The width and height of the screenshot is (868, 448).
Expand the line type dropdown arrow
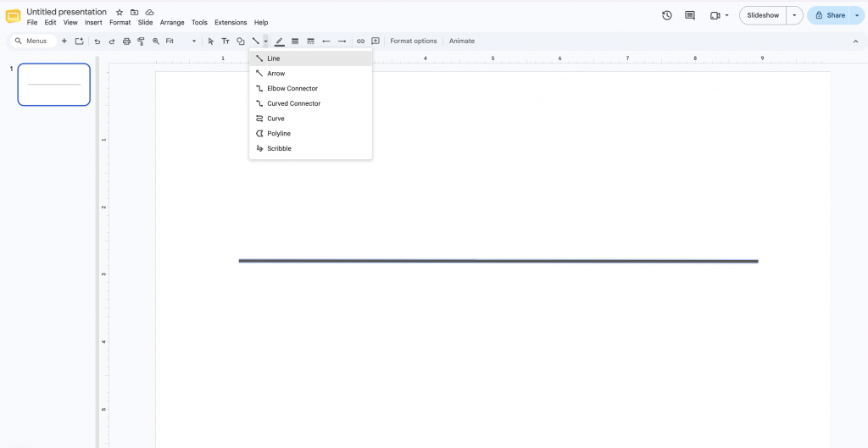[266, 41]
